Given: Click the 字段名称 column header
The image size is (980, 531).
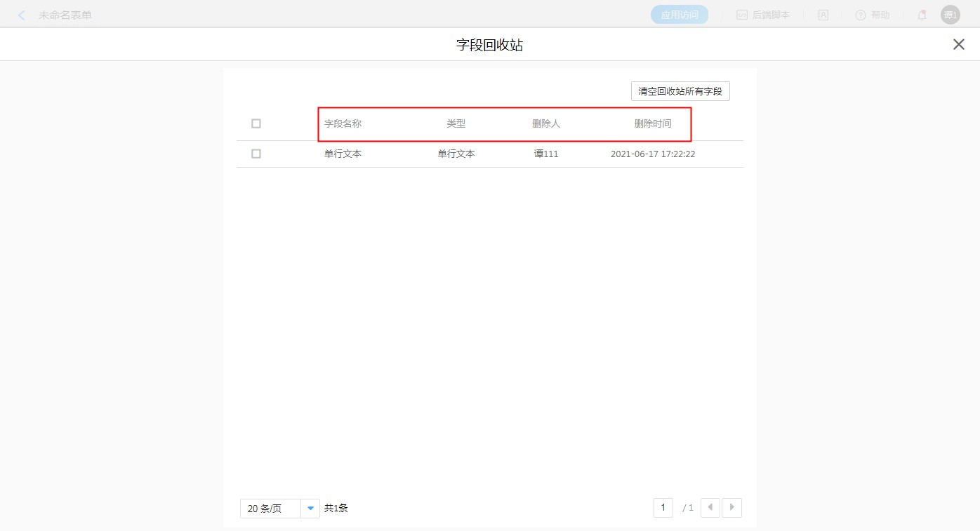Looking at the screenshot, I should coord(343,123).
